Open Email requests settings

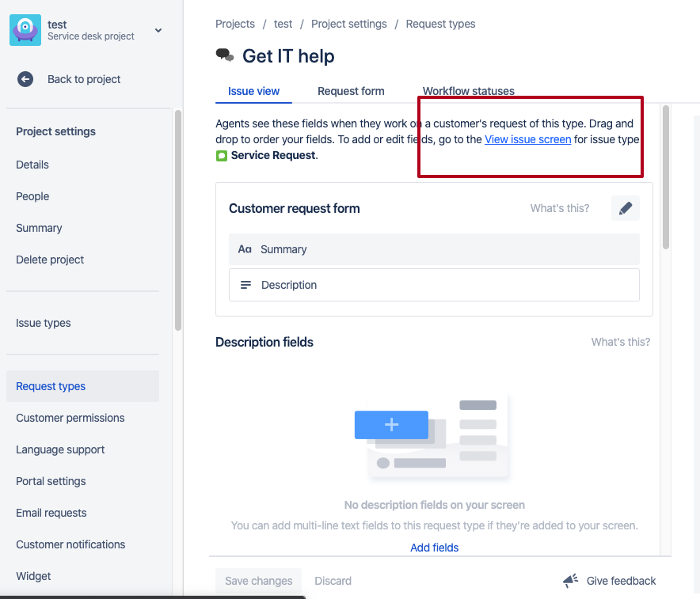(51, 513)
